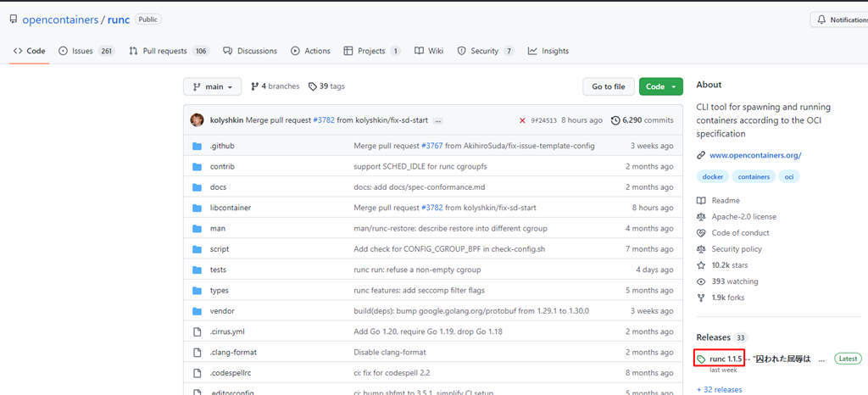Screen dimensions: 868x395
Task: Open the runc 1.1.5 release
Action: click(x=726, y=359)
